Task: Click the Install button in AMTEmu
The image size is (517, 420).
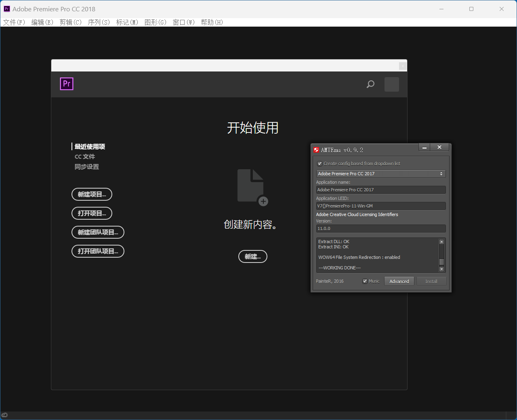Action: pos(431,281)
